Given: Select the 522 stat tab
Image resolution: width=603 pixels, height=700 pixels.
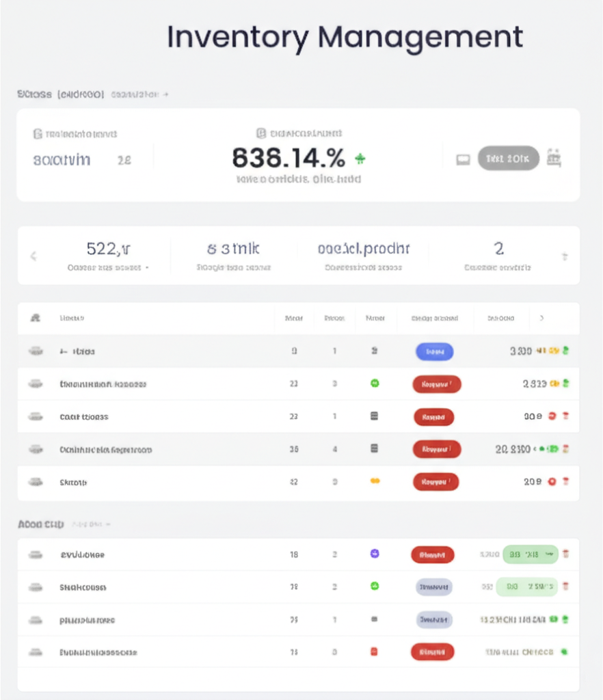Looking at the screenshot, I should pyautogui.click(x=108, y=256).
